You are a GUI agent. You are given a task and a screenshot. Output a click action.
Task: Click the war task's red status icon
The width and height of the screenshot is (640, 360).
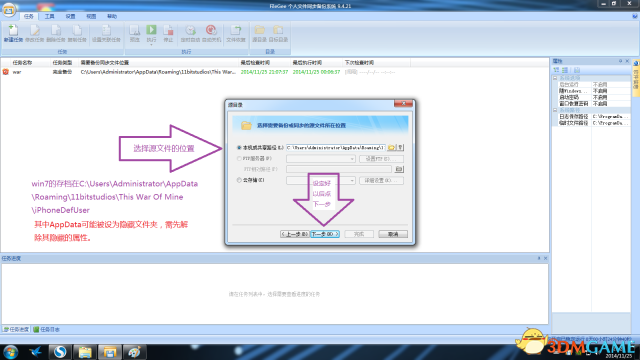click(x=5, y=72)
